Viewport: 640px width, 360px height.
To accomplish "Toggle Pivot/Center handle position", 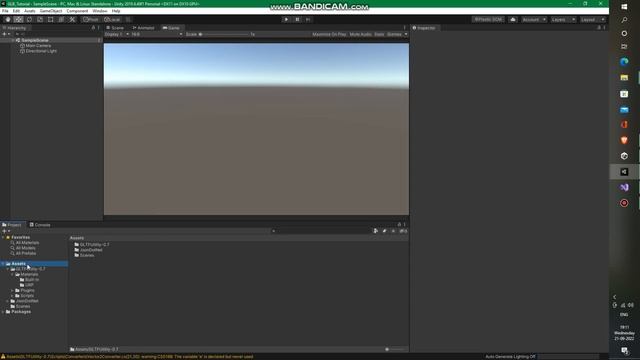I will tap(91, 19).
